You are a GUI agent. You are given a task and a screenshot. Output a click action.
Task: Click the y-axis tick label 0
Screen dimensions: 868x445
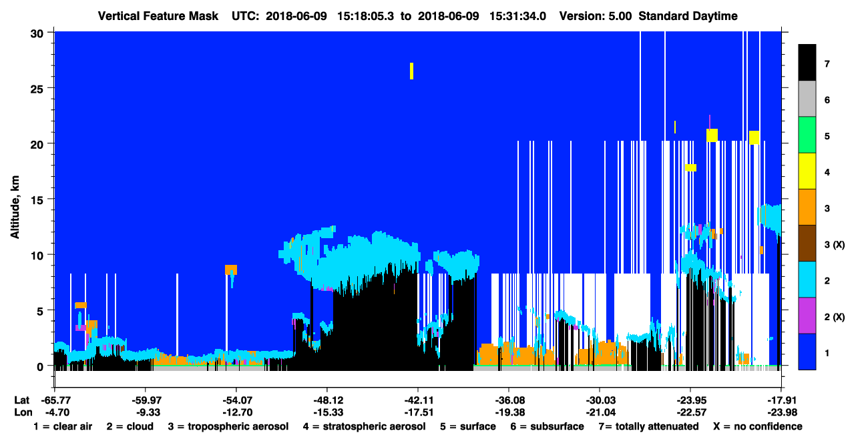coord(41,366)
